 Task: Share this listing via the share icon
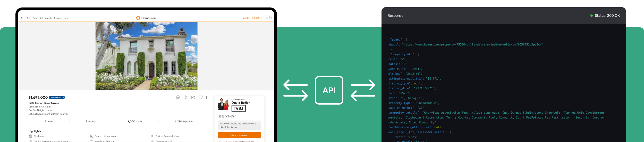193,98
